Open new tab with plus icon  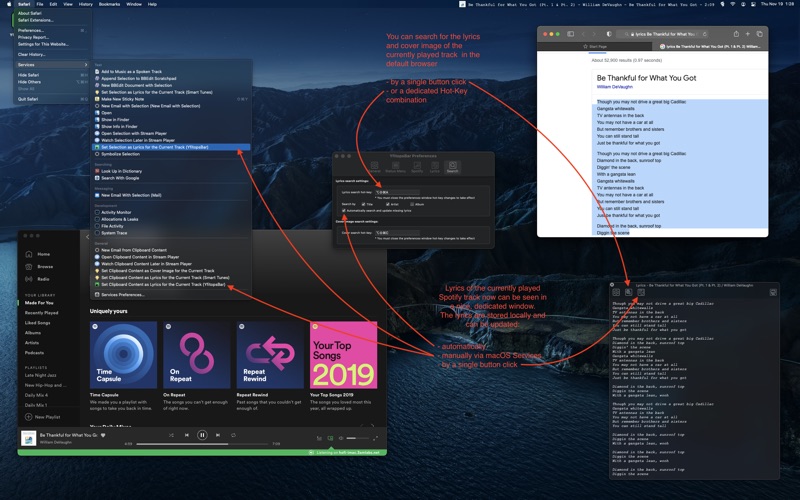(x=747, y=34)
